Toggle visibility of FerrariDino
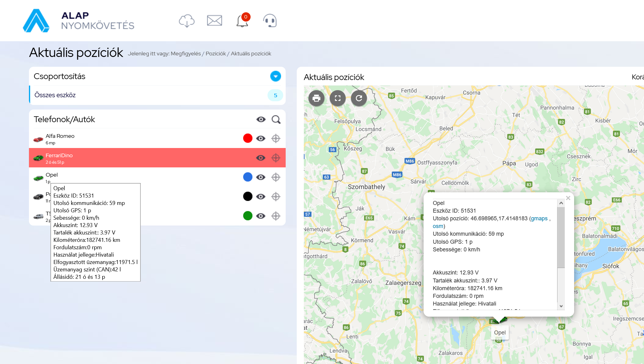 point(261,158)
